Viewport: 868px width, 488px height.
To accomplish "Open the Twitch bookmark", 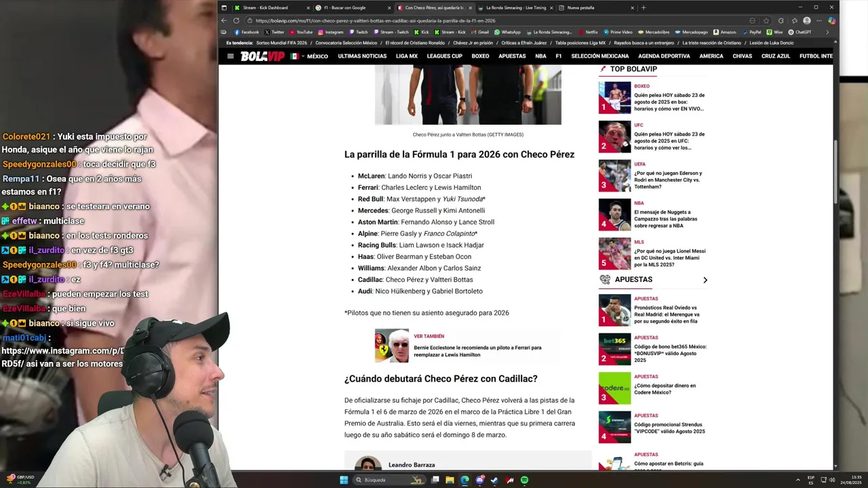I will coord(359,32).
